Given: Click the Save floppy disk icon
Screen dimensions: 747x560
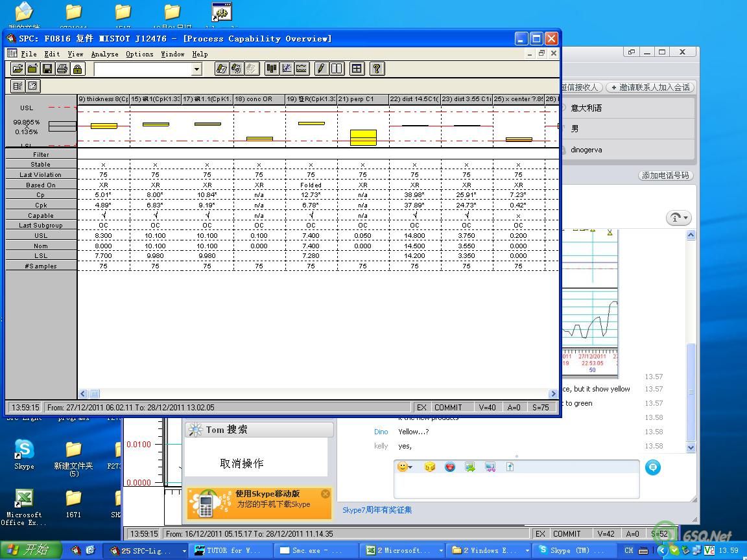Looking at the screenshot, I should click(x=47, y=69).
